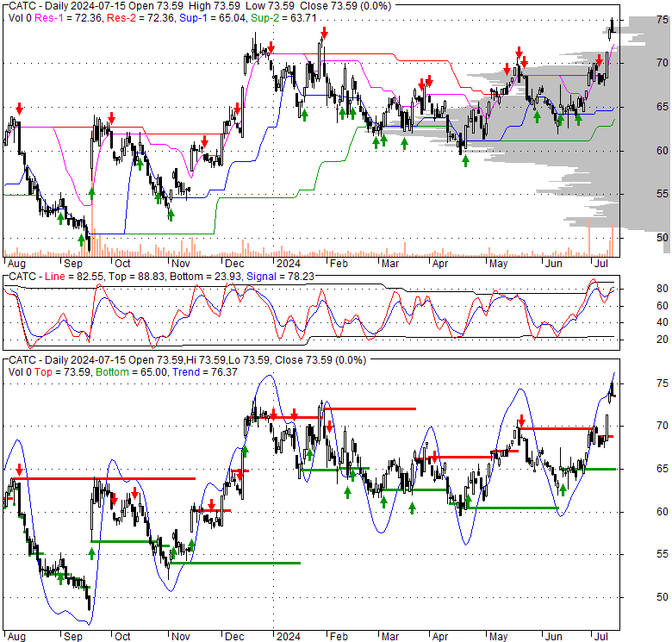Click the 40 level on the oscillator scale
The image size is (672, 642).
click(663, 322)
